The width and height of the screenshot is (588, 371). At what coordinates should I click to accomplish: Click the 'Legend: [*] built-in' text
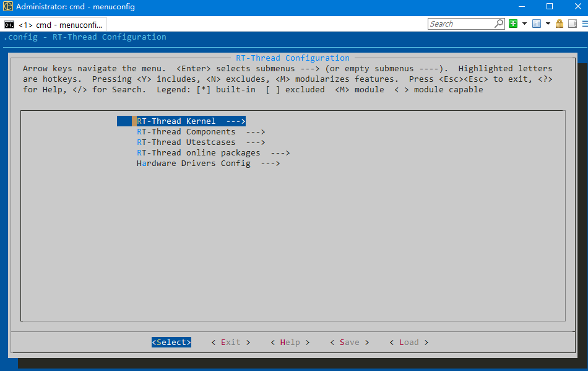click(x=206, y=89)
